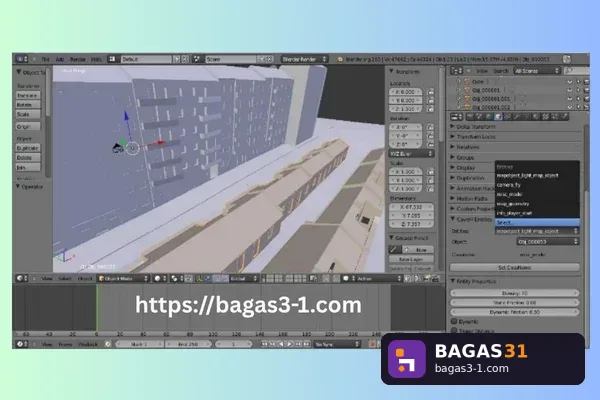Viewport: 600px width, 400px height.
Task: Click the grease pencil draw icon
Action: [x=393, y=250]
